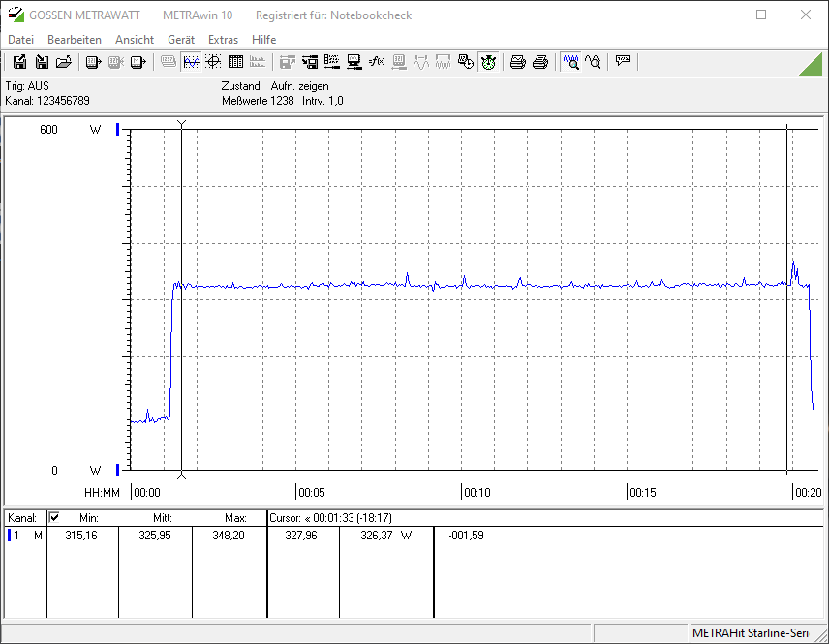Click the transfer-to-disk arrows icon
The width and height of the screenshot is (829, 644).
[310, 62]
